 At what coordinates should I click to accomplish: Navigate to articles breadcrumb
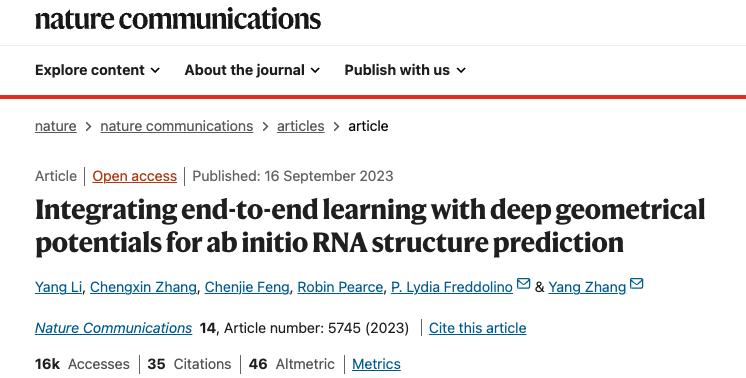coord(301,126)
